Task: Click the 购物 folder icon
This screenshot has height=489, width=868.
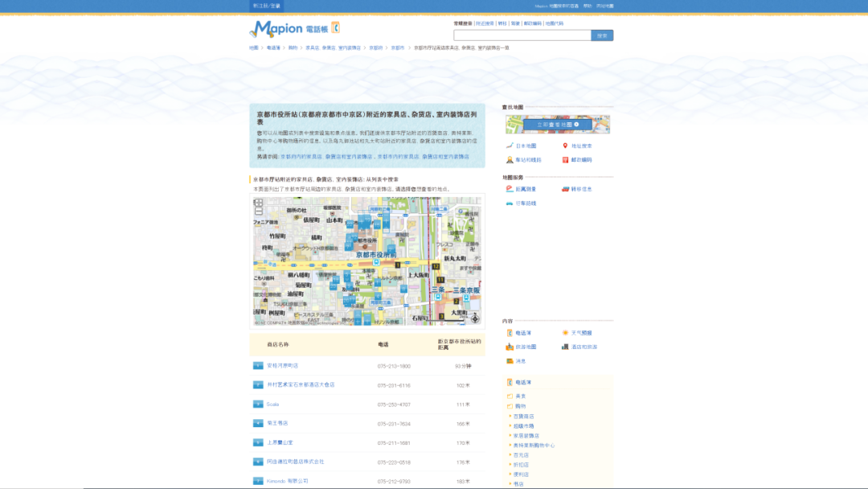Action: (x=510, y=406)
